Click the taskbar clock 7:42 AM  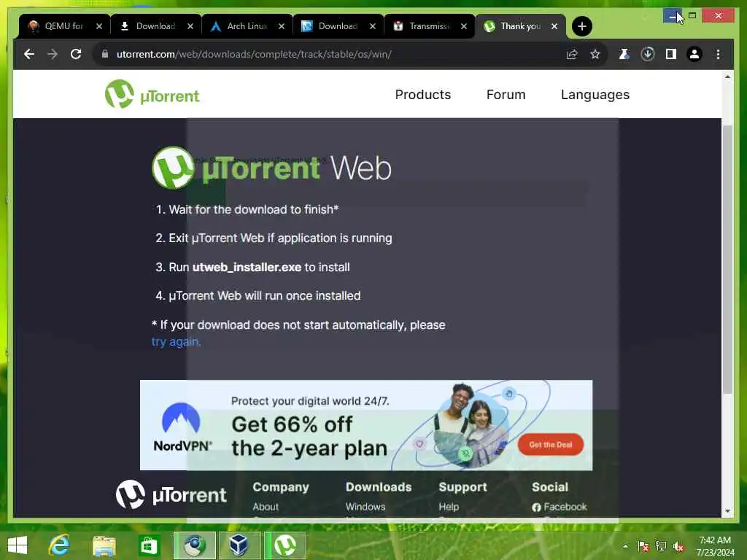click(x=715, y=540)
